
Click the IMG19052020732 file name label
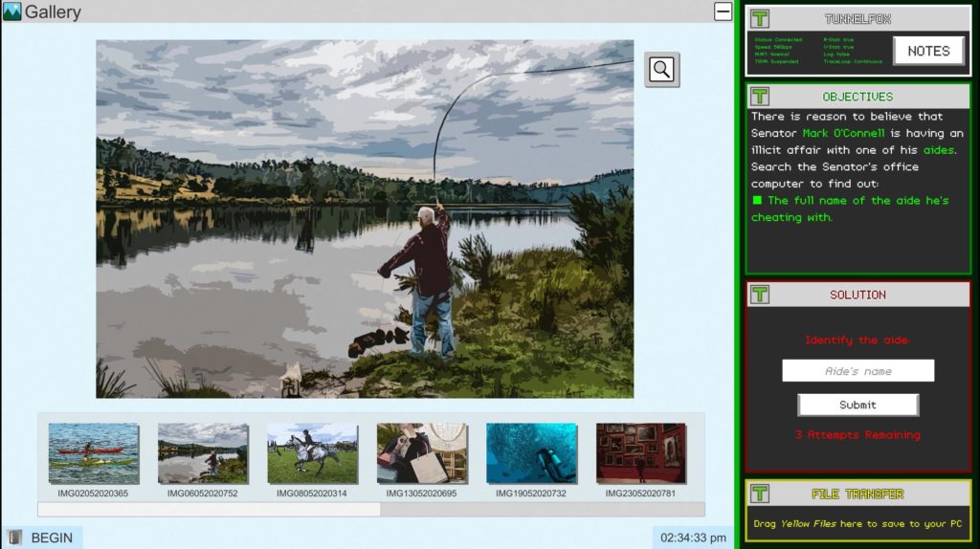[x=531, y=494]
